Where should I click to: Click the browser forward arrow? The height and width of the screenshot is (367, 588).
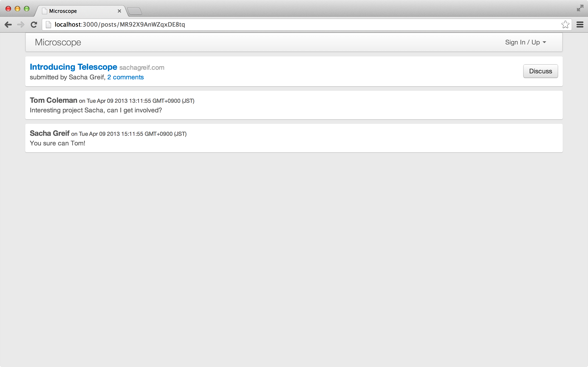21,25
